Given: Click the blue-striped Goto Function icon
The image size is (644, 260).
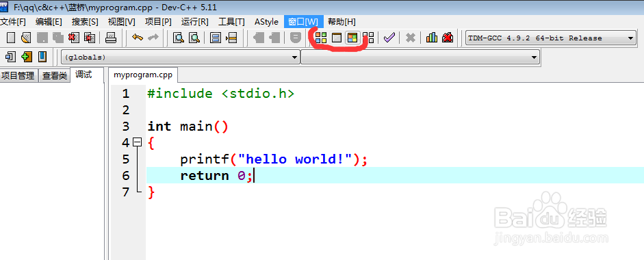Looking at the screenshot, I should point(215,38).
